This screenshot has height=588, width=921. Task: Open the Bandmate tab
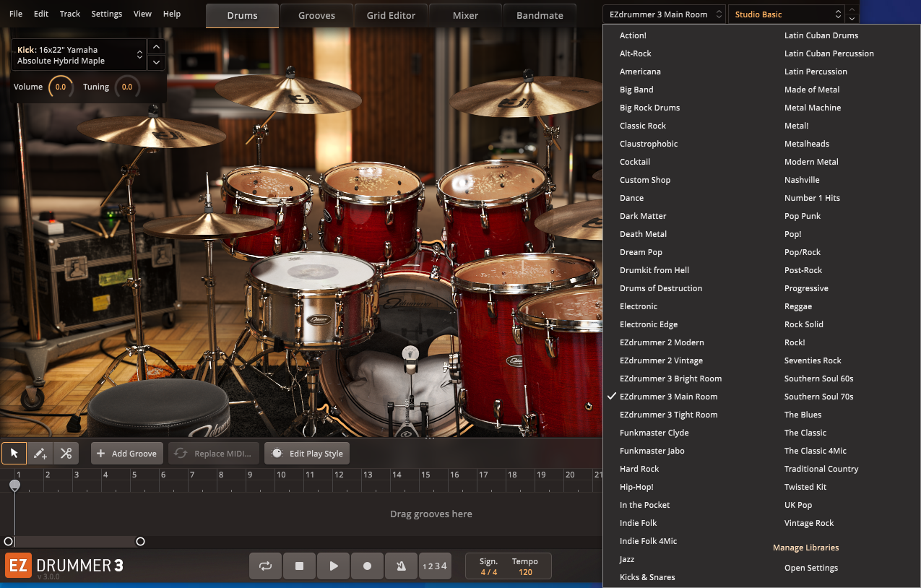coord(540,15)
